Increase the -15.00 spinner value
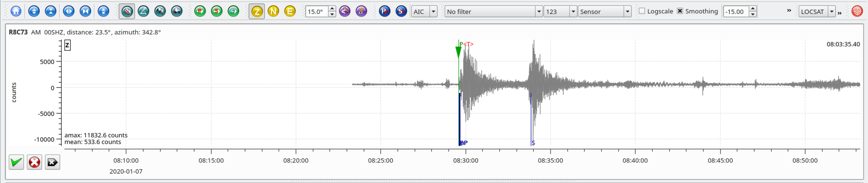 753,9
